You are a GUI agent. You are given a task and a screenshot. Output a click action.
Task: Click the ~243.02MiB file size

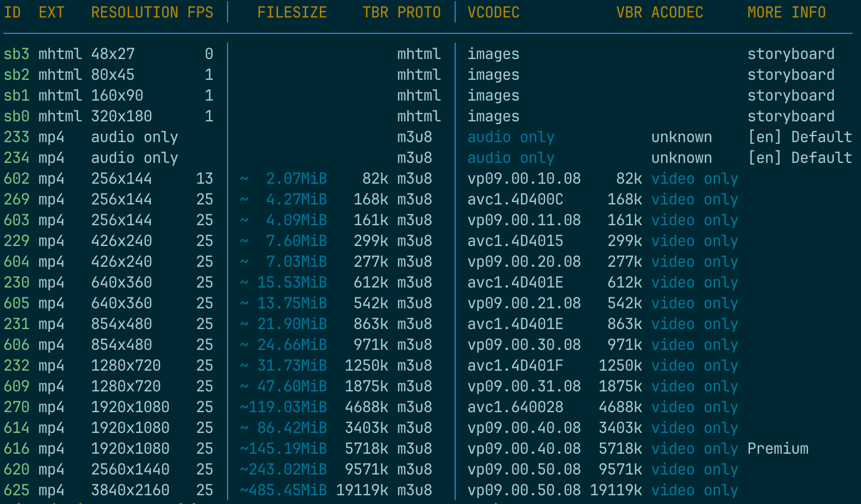click(283, 470)
